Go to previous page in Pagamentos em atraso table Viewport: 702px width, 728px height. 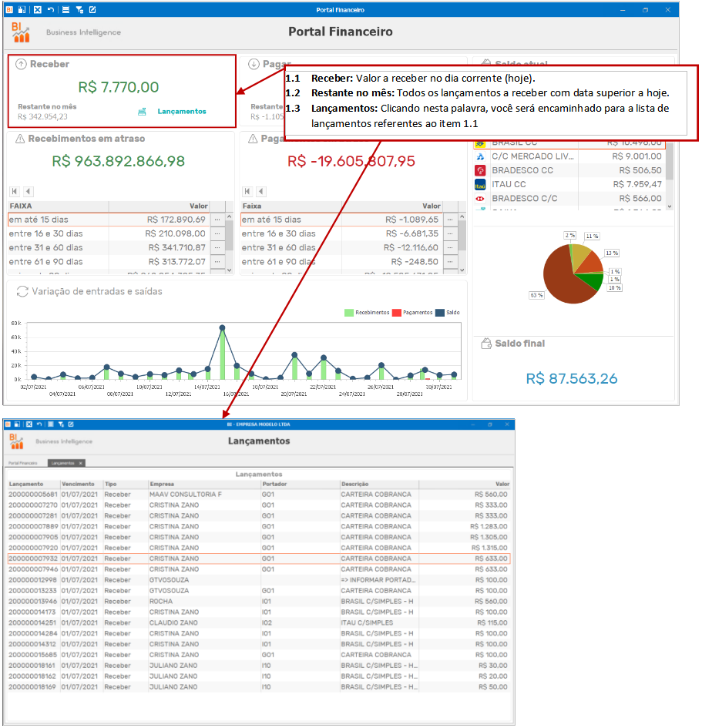(x=261, y=191)
